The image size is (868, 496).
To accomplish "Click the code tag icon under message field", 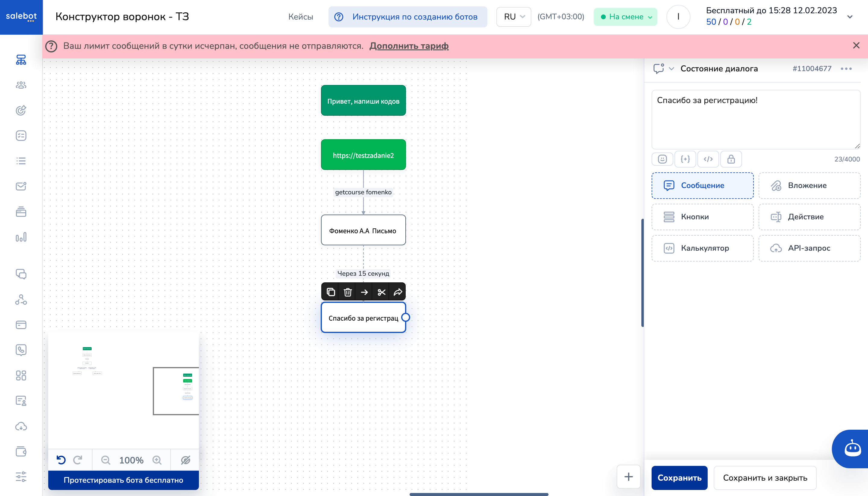I will click(708, 159).
